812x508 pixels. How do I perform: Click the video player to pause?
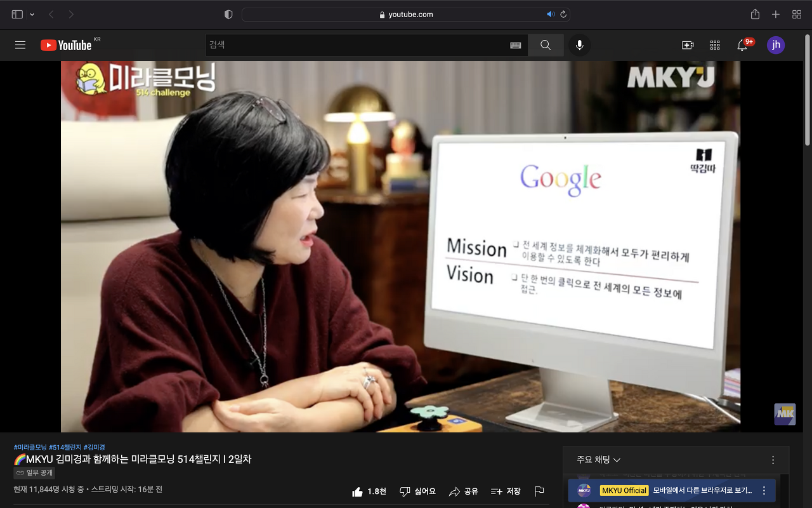(400, 246)
